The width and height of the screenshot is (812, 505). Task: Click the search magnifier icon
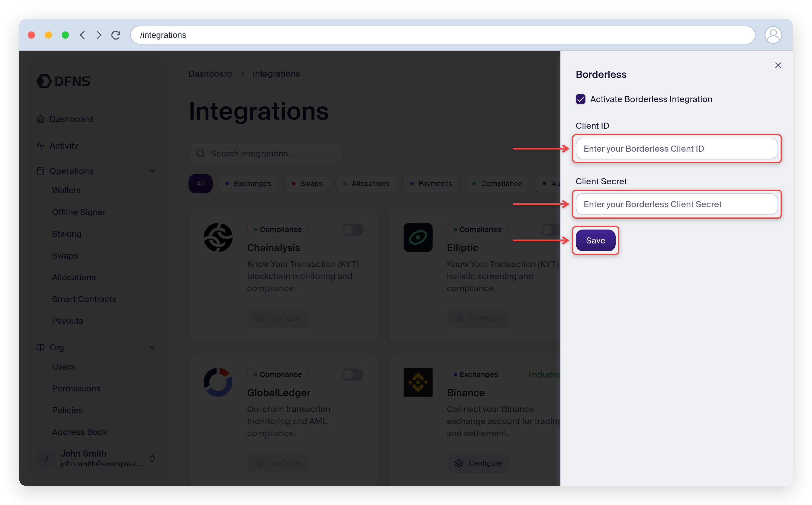[200, 154]
